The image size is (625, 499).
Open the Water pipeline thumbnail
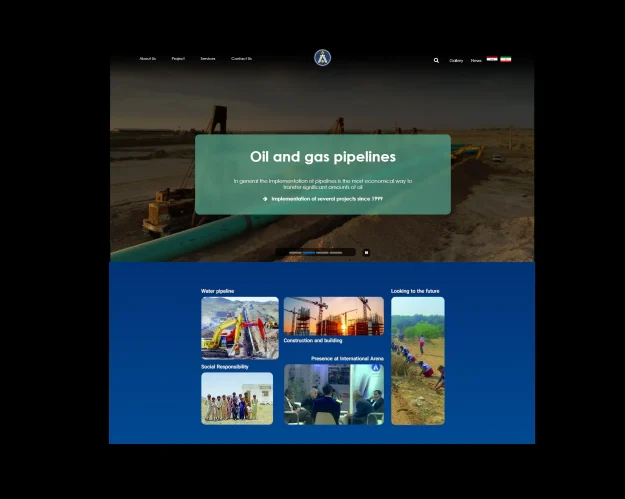(240, 328)
